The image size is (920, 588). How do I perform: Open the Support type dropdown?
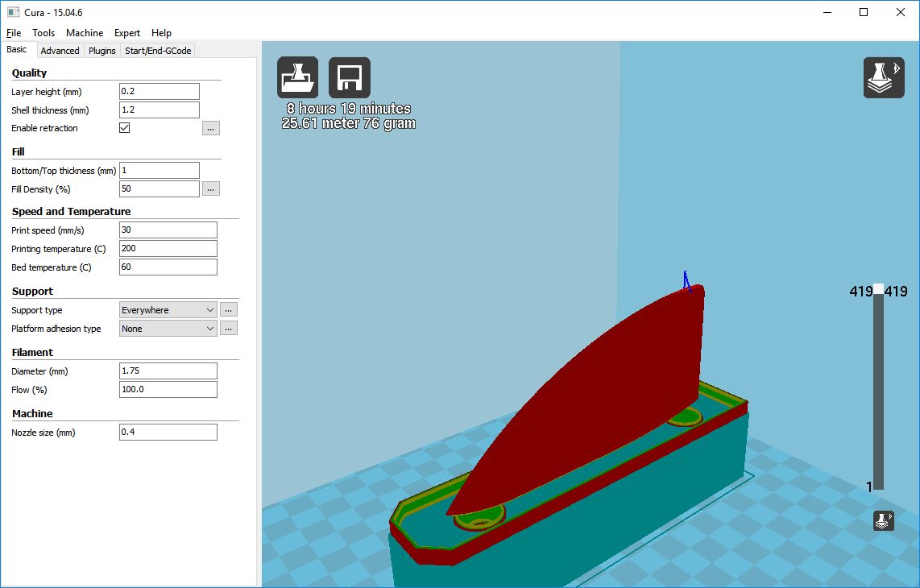[x=168, y=310]
